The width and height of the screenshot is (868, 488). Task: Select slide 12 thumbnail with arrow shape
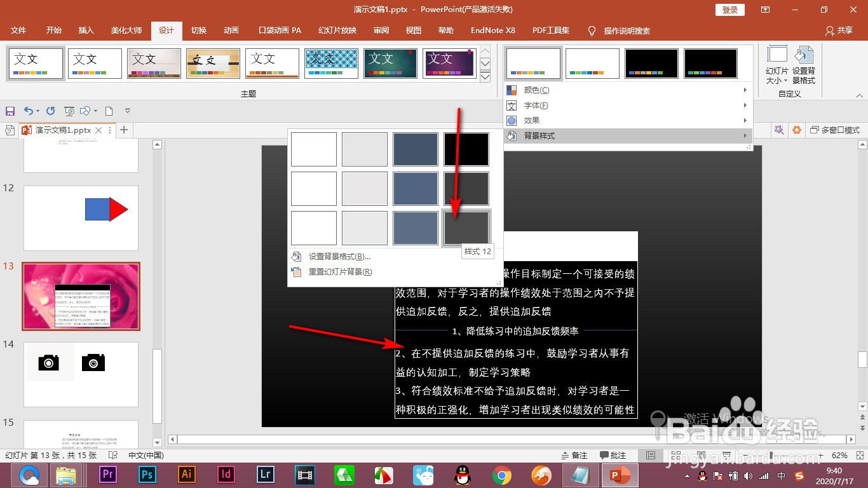point(81,218)
